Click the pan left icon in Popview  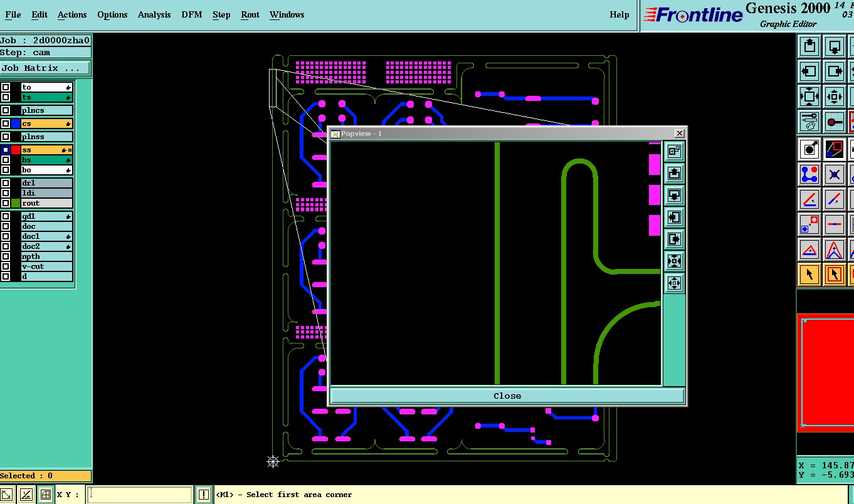[x=674, y=218]
